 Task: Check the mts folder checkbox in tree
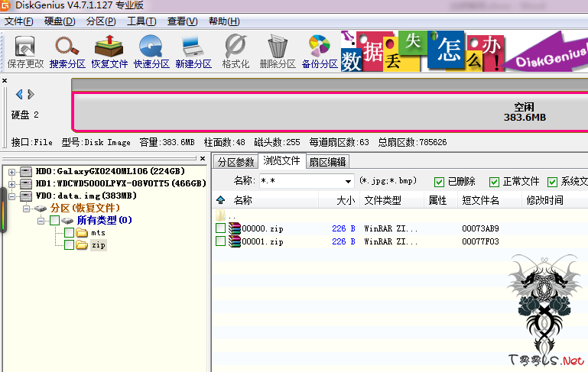[x=69, y=233]
